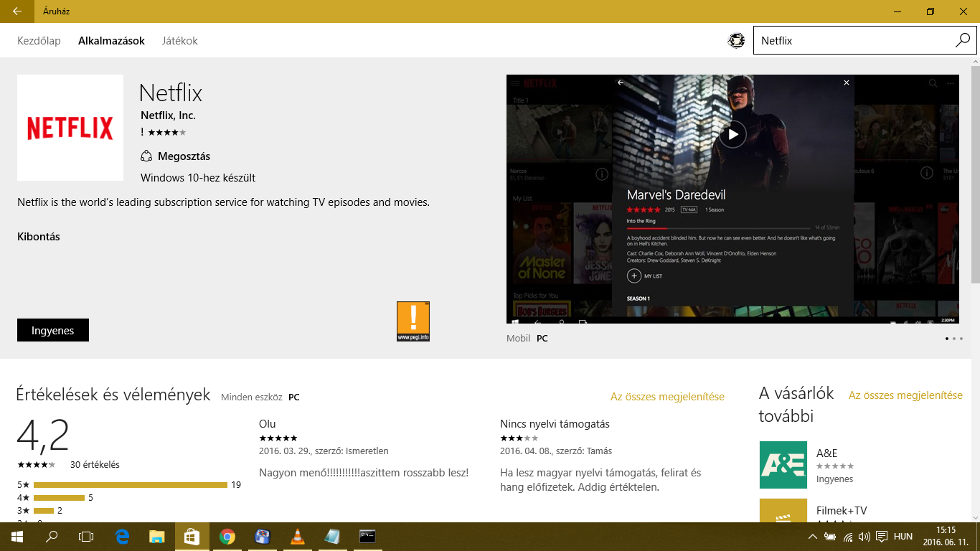The width and height of the screenshot is (980, 551).
Task: Open the user account avatar icon
Action: (x=736, y=41)
